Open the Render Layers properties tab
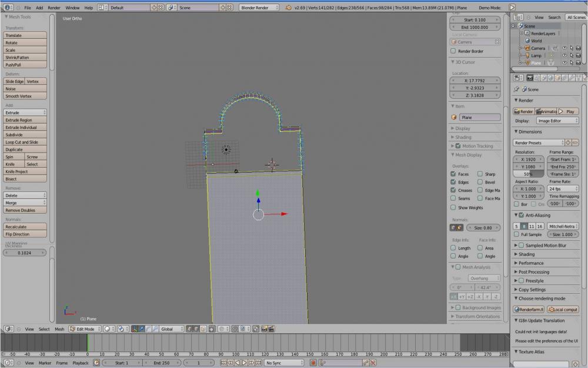Viewport: 588px width, 368px height. pyautogui.click(x=537, y=78)
